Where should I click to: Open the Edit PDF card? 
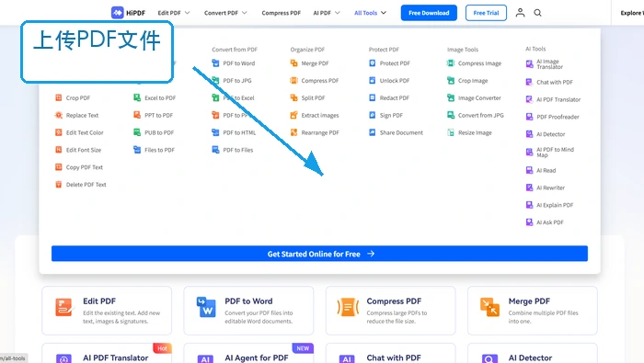click(x=107, y=311)
